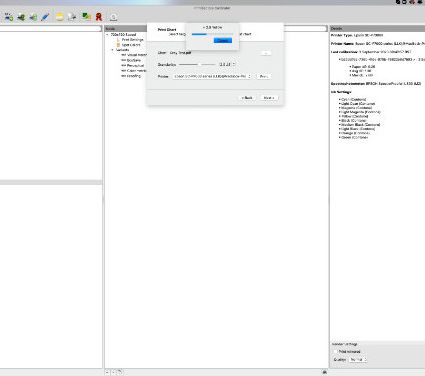Click the second small button below the center panel
425x376 pixels.
click(114, 372)
